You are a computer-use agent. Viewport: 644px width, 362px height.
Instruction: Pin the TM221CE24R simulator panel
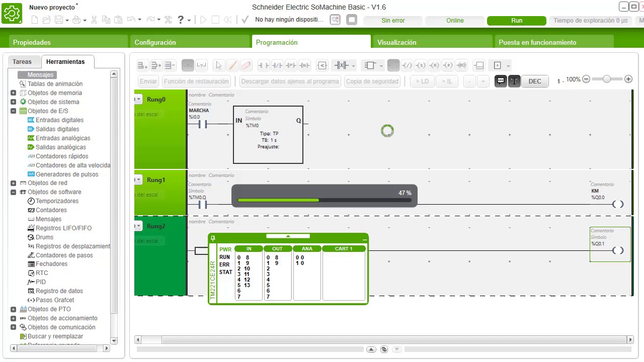[x=213, y=238]
